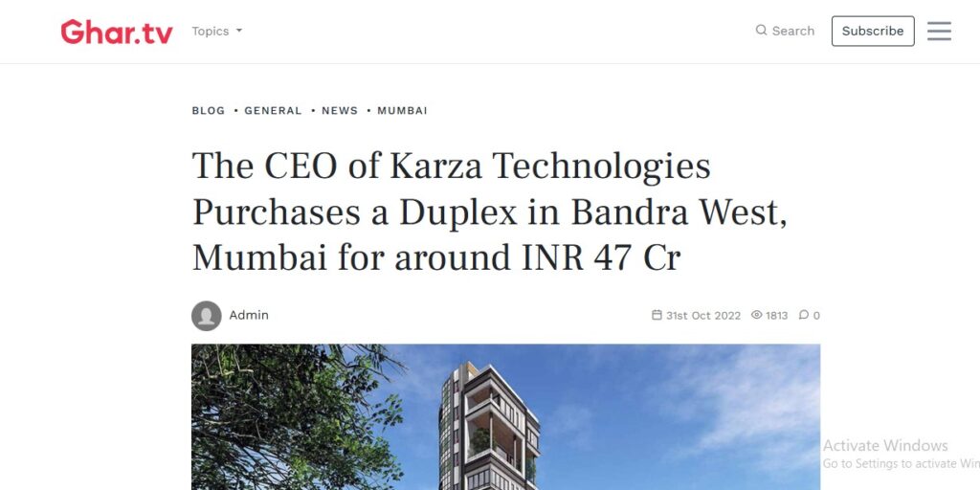Click the Admin author avatar
This screenshot has width=980, height=490.
207,316
